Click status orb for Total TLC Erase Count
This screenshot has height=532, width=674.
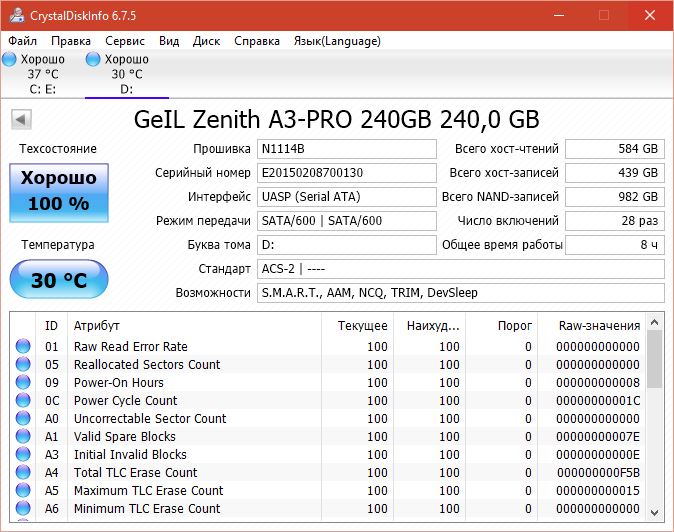tap(23, 472)
